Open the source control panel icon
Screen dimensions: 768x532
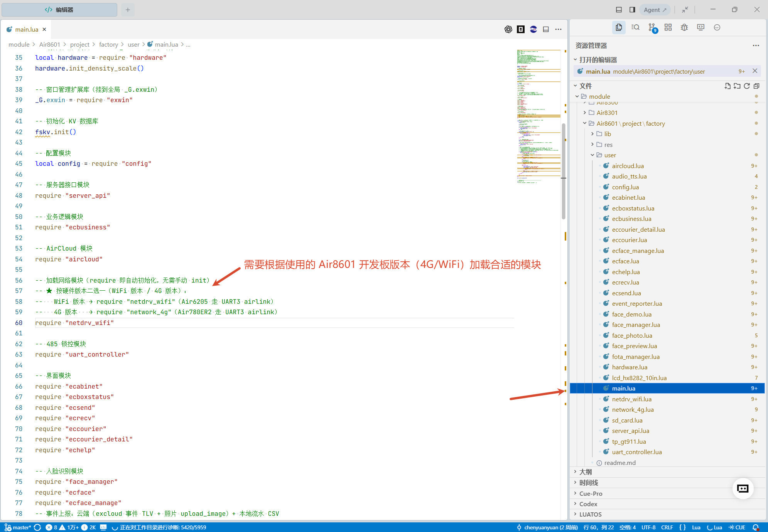(x=652, y=28)
